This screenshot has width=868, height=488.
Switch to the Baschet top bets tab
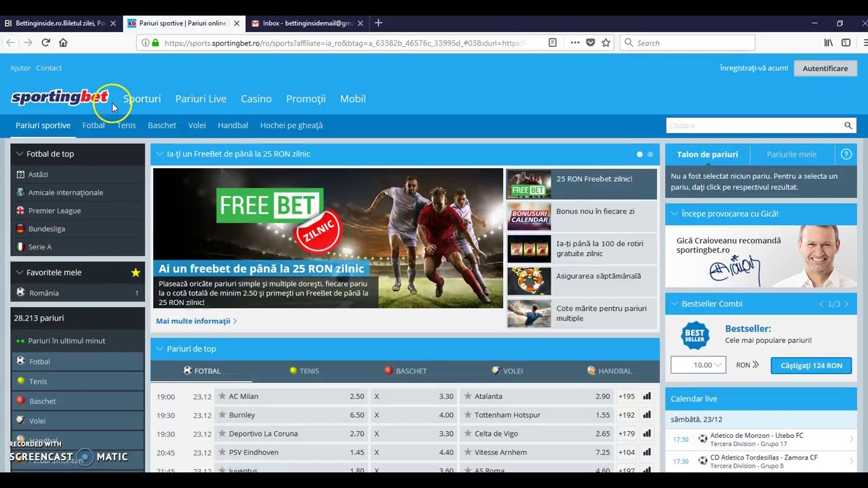[406, 371]
